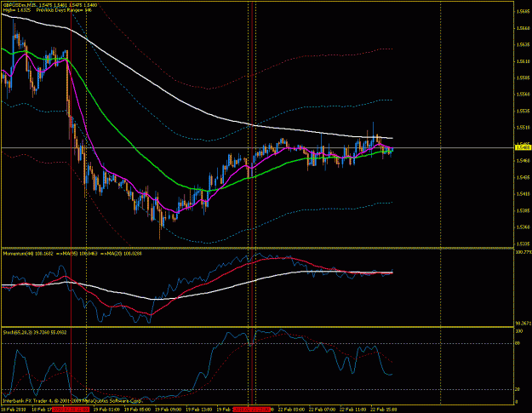Click the 1.5610 price axis label

pos(523,61)
